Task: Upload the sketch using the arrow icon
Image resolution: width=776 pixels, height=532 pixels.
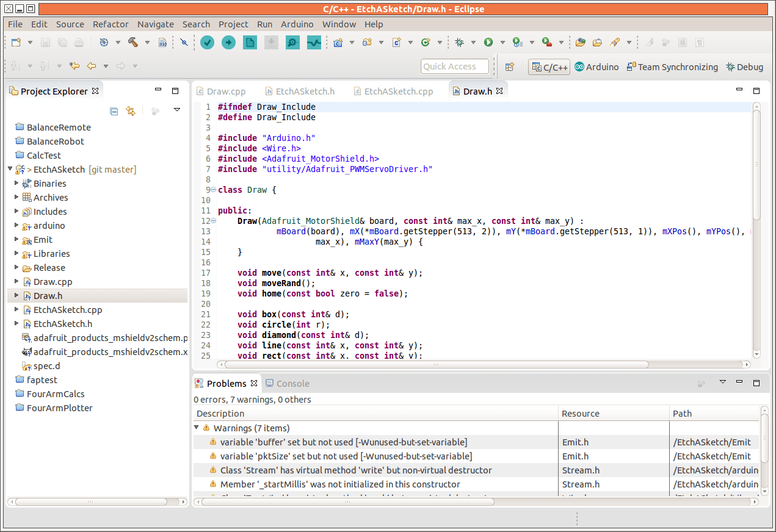Action: 228,43
